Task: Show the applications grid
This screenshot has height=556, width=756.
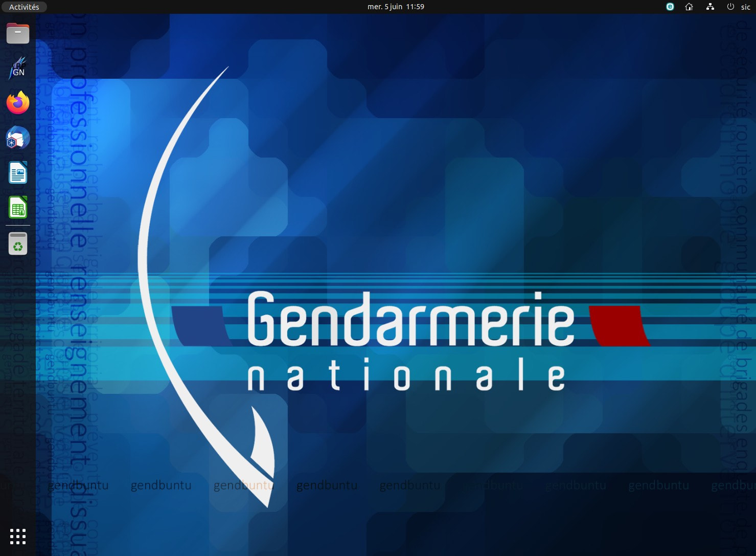Action: click(x=18, y=537)
